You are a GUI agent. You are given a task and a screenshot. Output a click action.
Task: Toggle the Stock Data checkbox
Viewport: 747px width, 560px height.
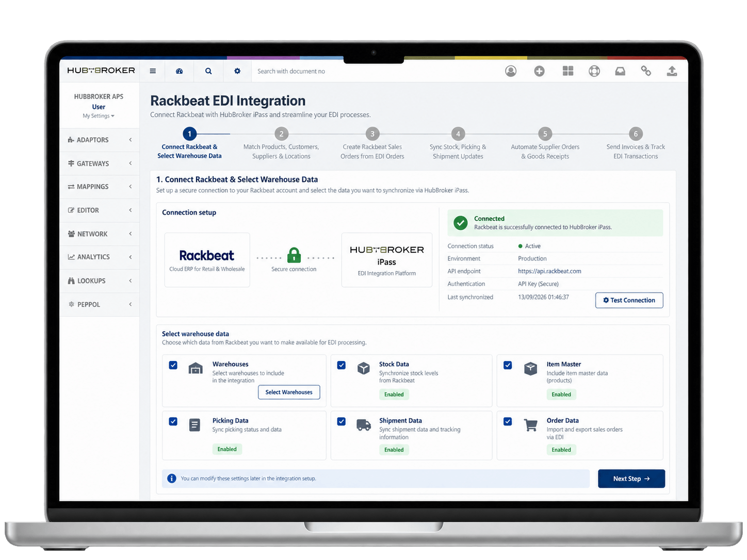342,365
